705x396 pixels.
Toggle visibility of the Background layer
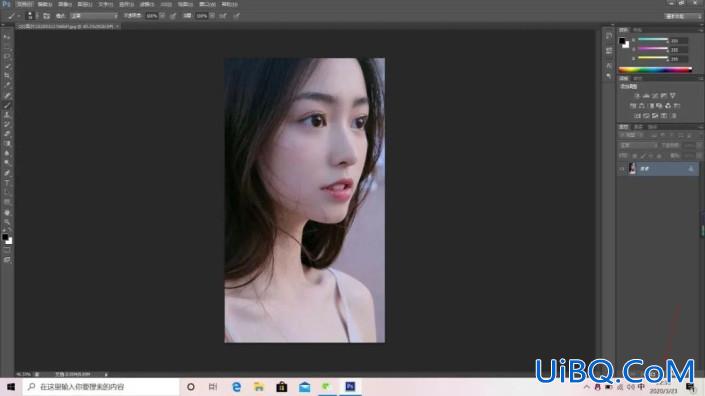pos(622,169)
